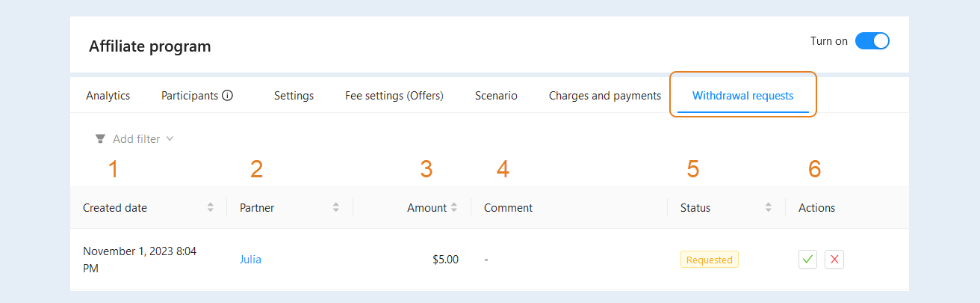
Task: Open the Fee settings (Offers) tab
Action: 394,96
